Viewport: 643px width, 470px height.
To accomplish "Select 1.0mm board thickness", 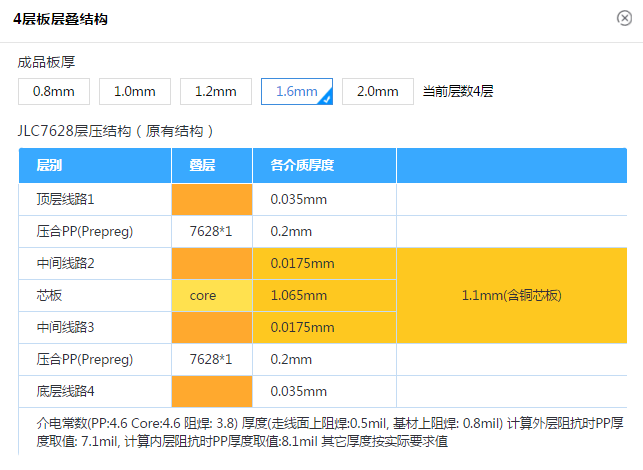I will (x=135, y=91).
